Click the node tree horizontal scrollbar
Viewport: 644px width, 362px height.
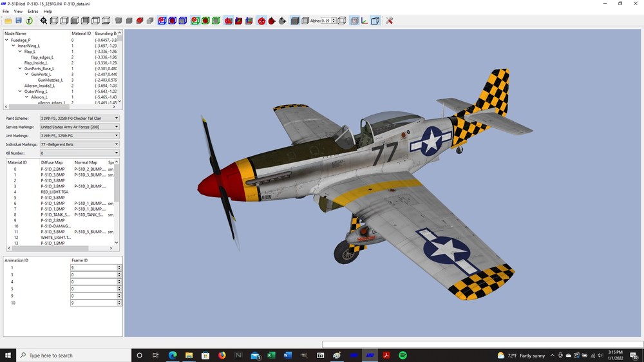[x=60, y=107]
